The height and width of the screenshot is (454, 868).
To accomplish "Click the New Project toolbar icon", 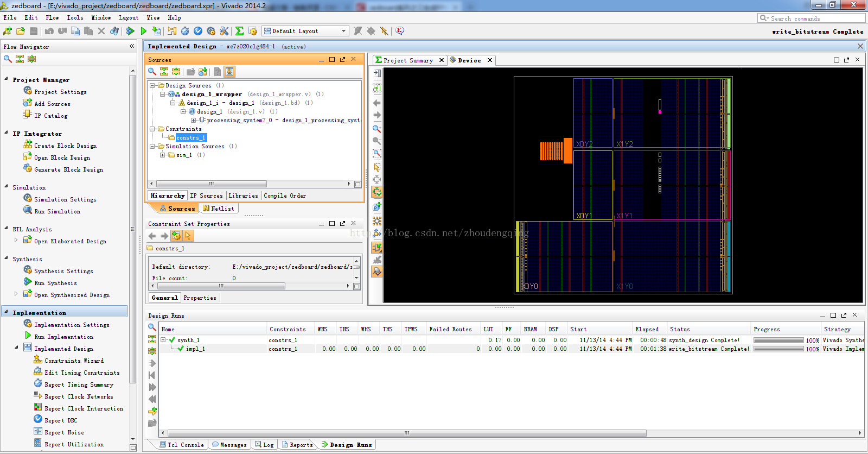I will pos(8,31).
